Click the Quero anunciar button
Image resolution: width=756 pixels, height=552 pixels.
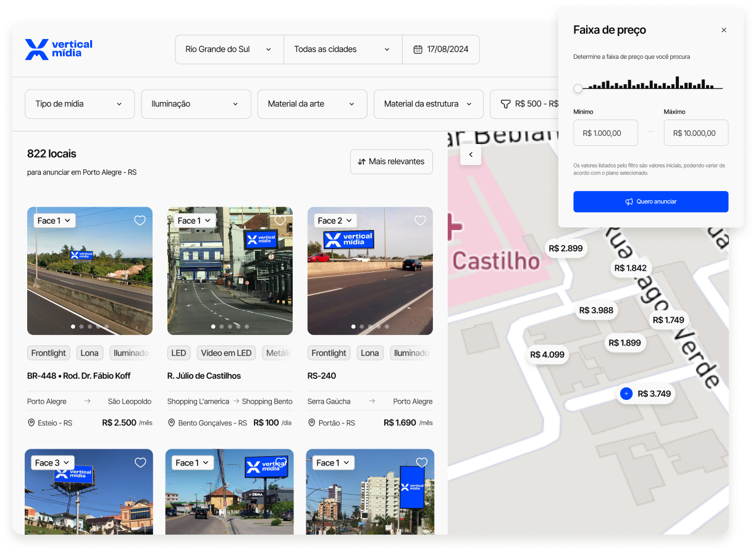(x=650, y=202)
